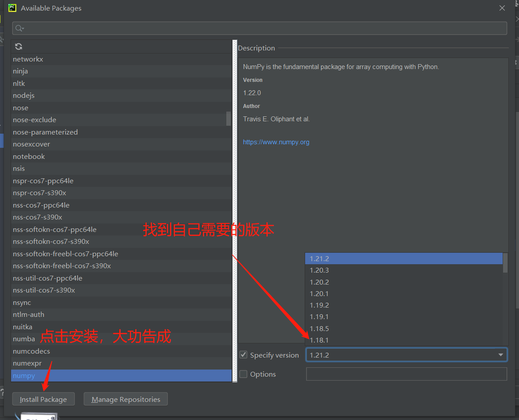Select version 1.19.1 in the list

tap(404, 317)
